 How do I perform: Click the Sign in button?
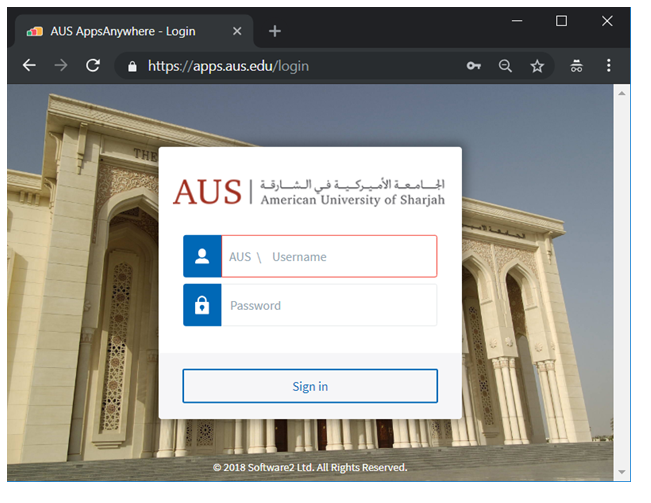point(310,386)
